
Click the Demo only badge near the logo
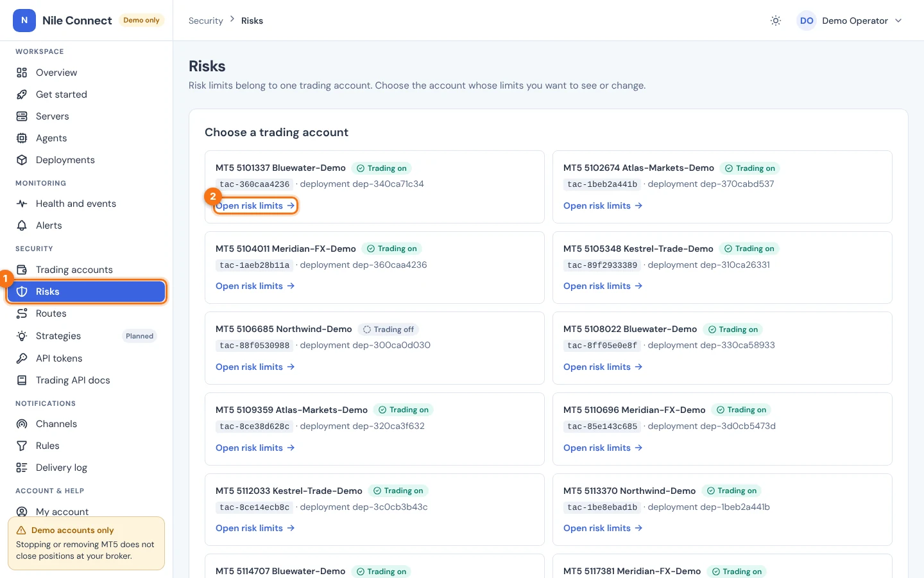pyautogui.click(x=141, y=21)
